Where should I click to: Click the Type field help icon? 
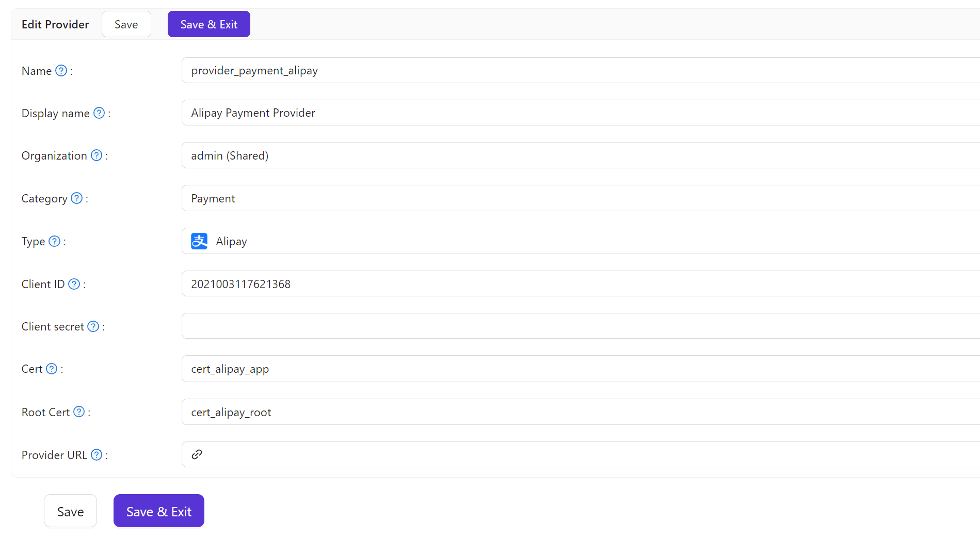click(x=55, y=241)
